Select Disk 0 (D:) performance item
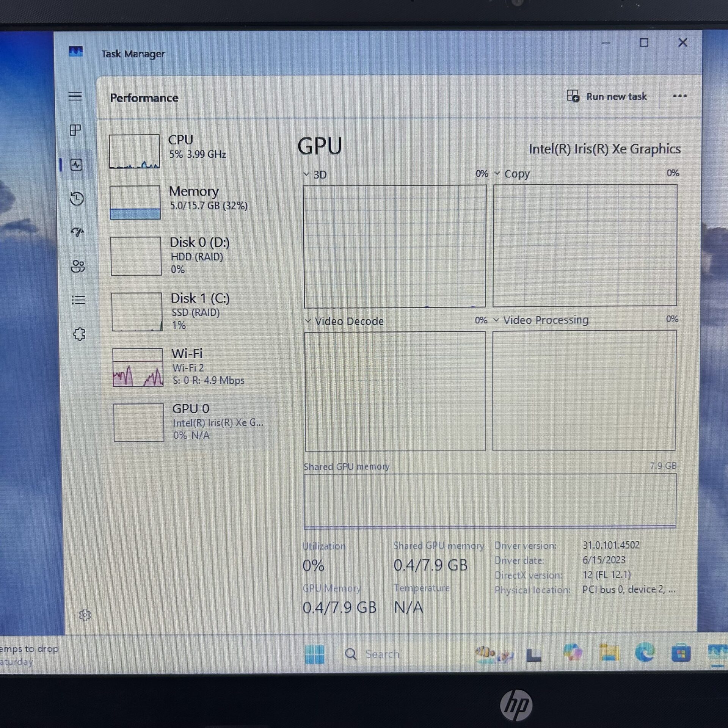The height and width of the screenshot is (728, 728). click(x=190, y=256)
